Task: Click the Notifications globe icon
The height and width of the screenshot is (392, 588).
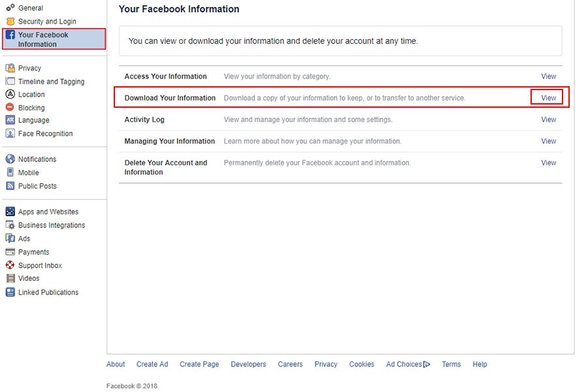Action: click(10, 159)
